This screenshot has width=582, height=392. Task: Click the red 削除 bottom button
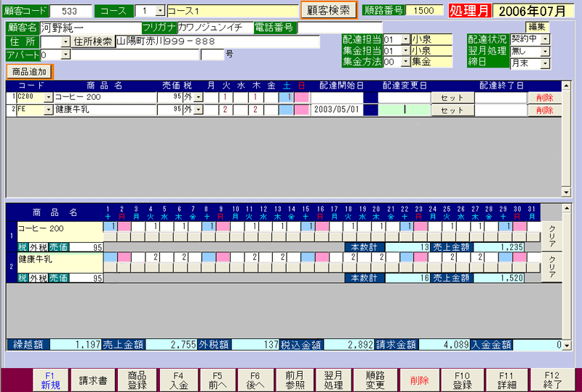click(420, 380)
